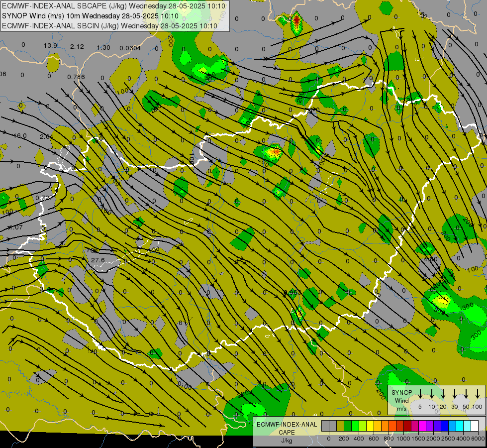Click the bright magenta CAPE legend swatch
This screenshot has width=487, height=448.
click(422, 426)
